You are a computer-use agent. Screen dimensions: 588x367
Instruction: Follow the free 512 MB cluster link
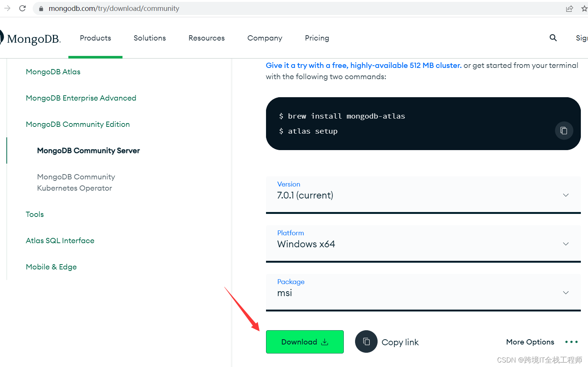[x=363, y=65]
